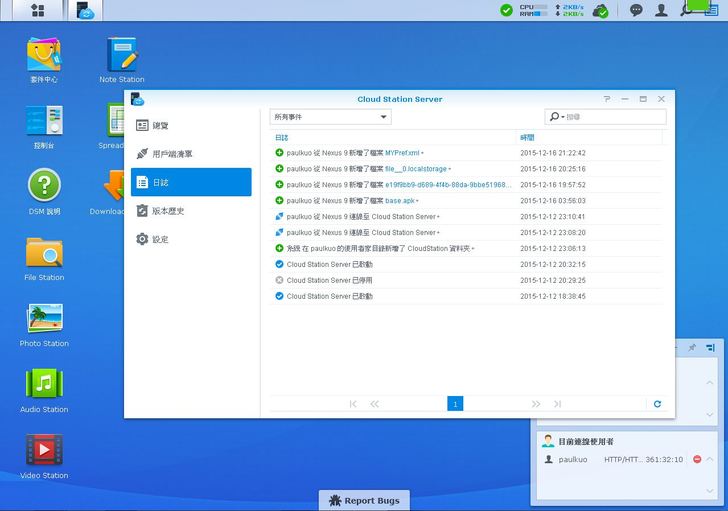Open the DSM 說明 help icon

point(44,187)
